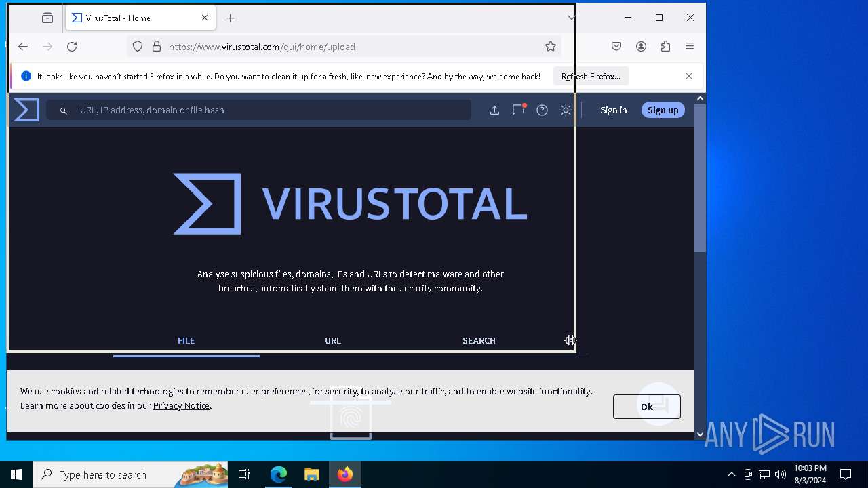Click taskbar search box
This screenshot has width=868, height=488.
click(131, 474)
